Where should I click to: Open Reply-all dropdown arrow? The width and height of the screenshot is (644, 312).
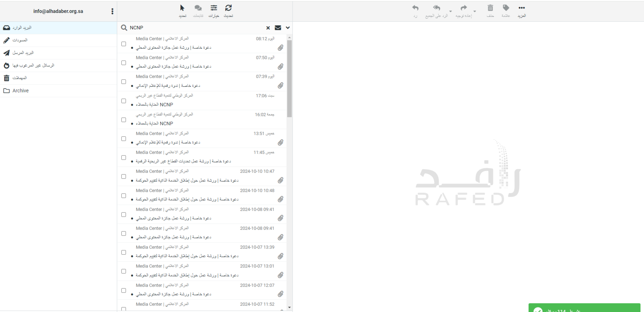[450, 11]
